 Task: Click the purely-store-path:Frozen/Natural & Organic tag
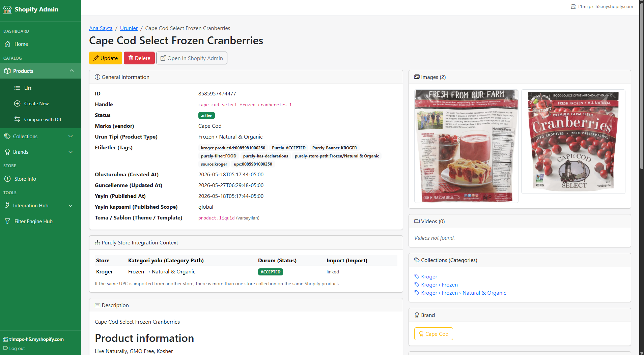(337, 156)
